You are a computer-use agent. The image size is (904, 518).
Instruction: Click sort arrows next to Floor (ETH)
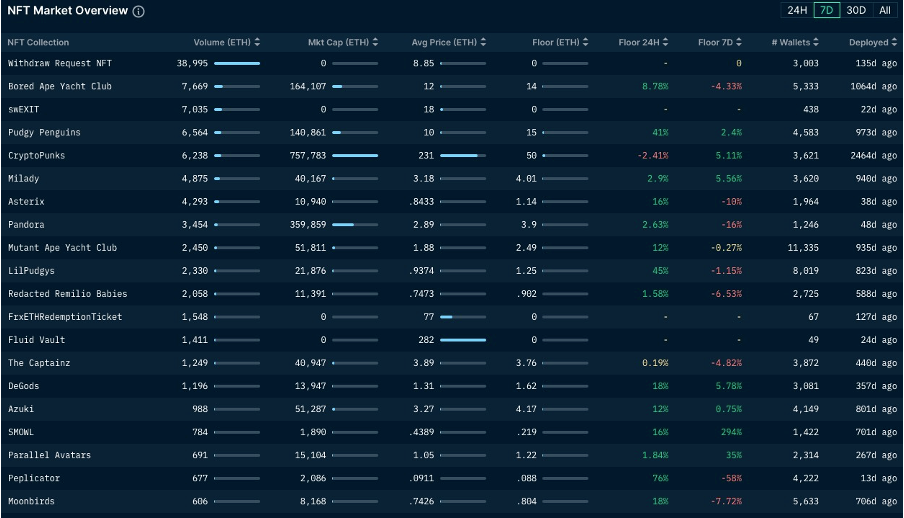587,42
